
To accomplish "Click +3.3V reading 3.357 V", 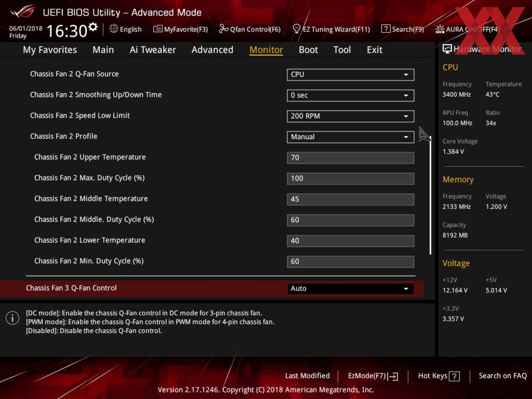I will (x=453, y=319).
